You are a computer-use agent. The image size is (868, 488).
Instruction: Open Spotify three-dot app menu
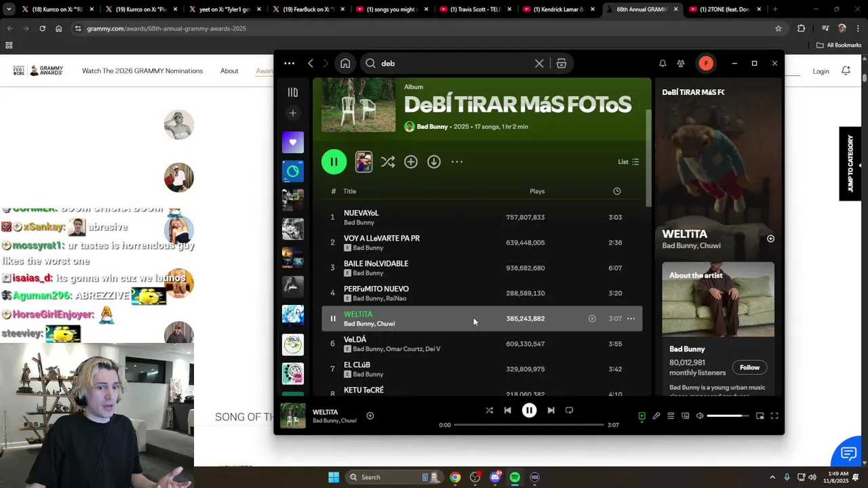click(x=290, y=63)
